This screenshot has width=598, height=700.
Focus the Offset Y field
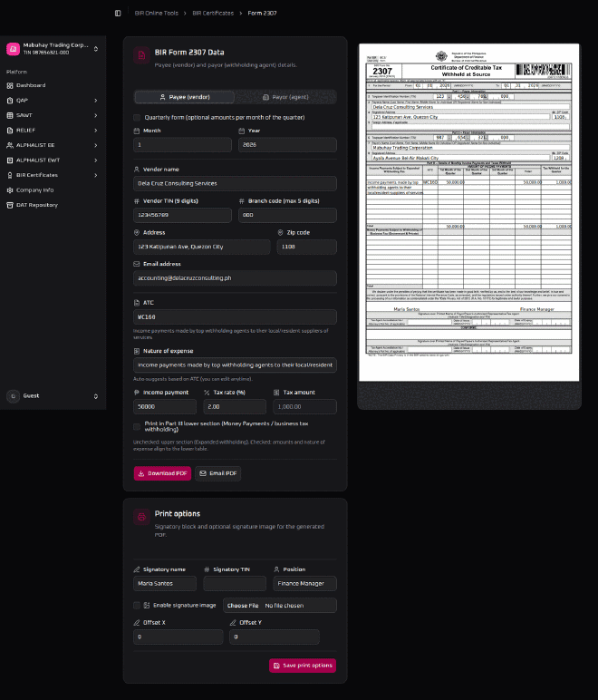[x=275, y=637]
